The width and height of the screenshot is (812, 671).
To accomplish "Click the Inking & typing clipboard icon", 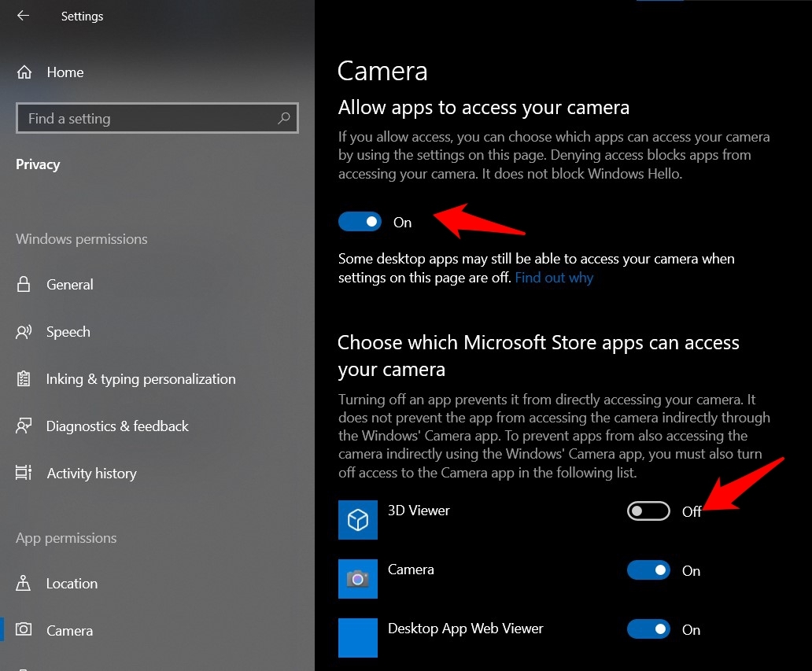I will (x=24, y=378).
